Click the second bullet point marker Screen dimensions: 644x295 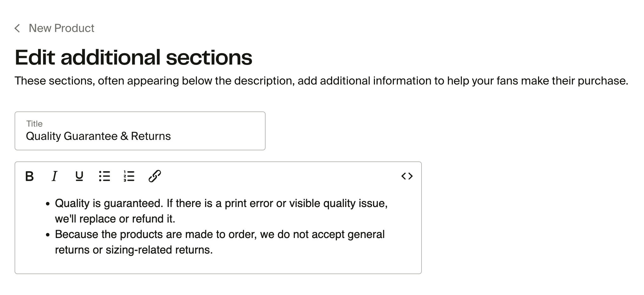tap(48, 235)
